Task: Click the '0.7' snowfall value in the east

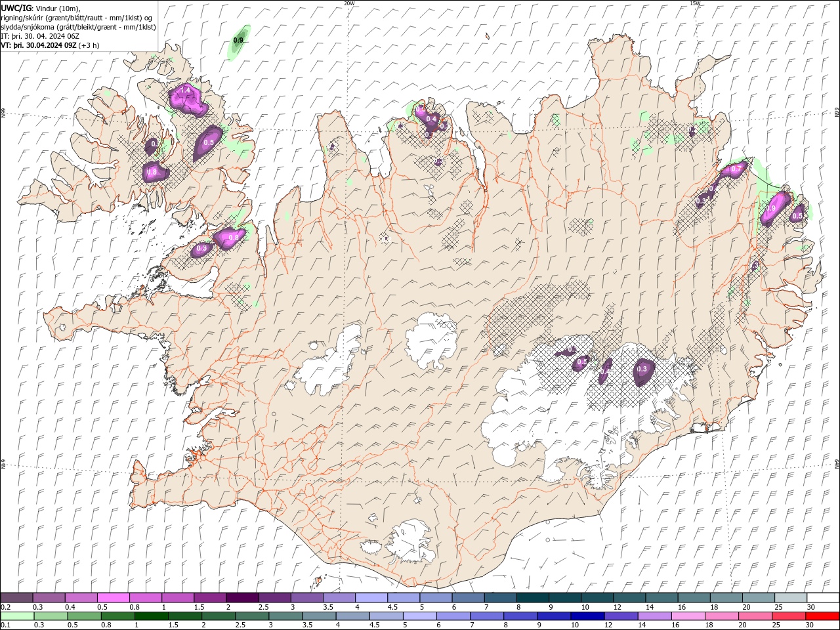Action: coord(736,169)
